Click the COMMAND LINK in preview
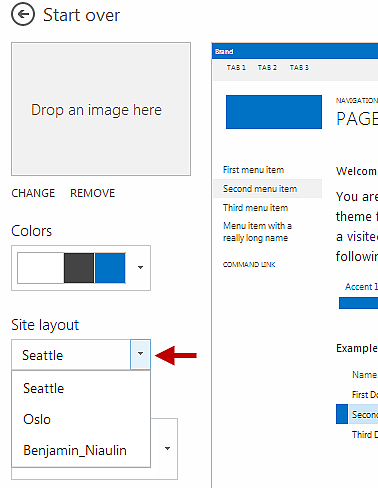The image size is (378, 488). (249, 264)
